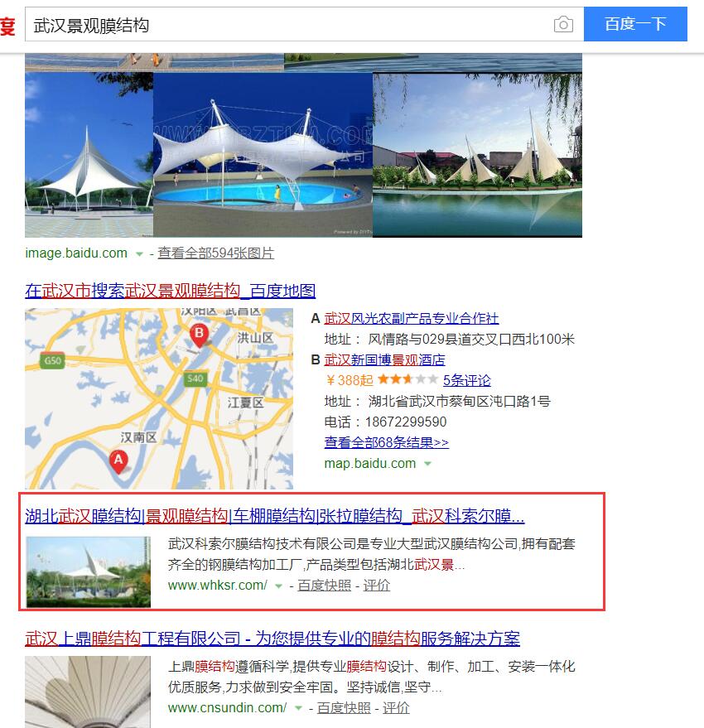Open the 5条评论 reviews link
This screenshot has width=704, height=728.
coord(466,380)
